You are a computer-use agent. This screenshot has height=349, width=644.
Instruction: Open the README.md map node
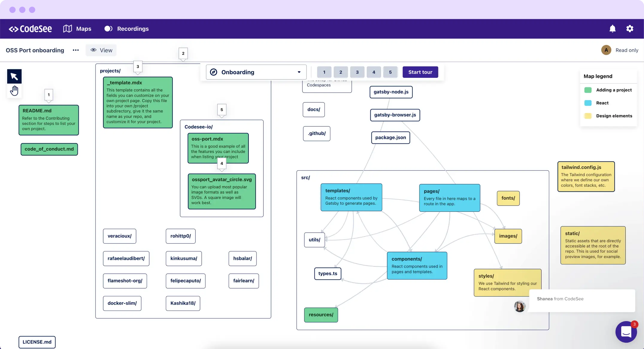click(49, 120)
